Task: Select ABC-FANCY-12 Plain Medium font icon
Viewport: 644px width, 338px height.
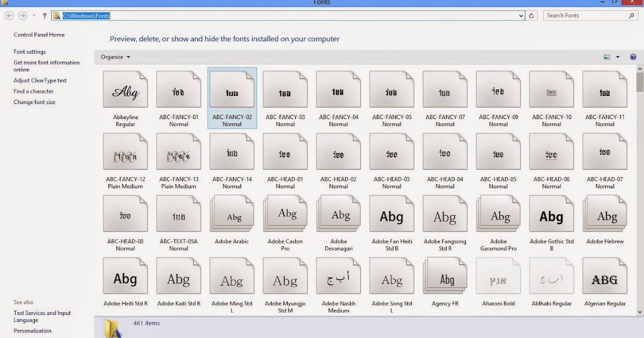Action: [x=125, y=152]
